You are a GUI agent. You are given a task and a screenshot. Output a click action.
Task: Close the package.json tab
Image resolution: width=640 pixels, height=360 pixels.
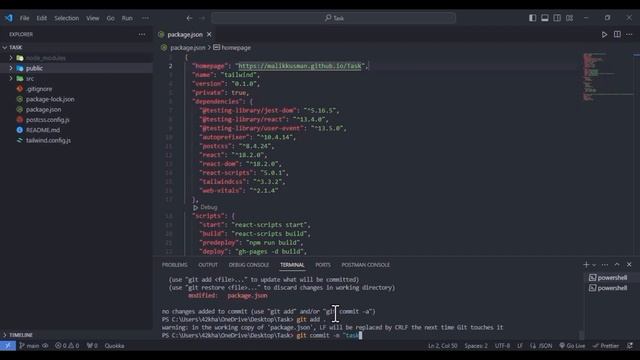pos(209,34)
